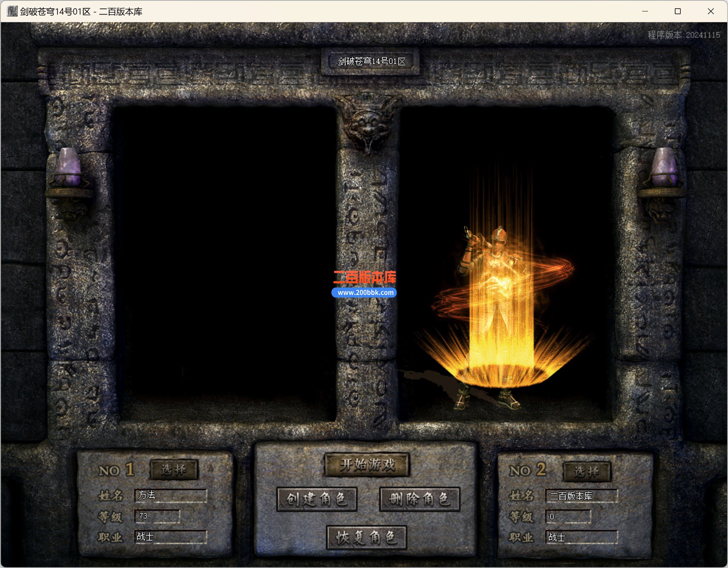Click the name field showing 二百版本库

pyautogui.click(x=581, y=496)
